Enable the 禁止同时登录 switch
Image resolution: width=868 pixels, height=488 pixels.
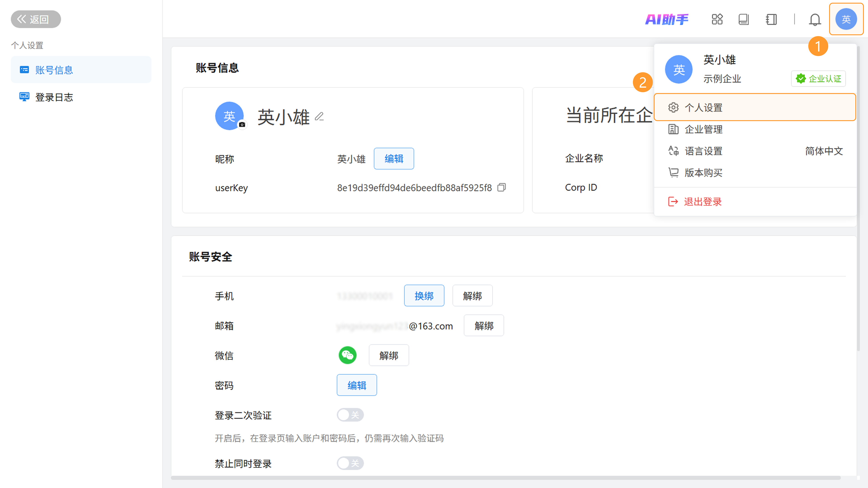[350, 463]
